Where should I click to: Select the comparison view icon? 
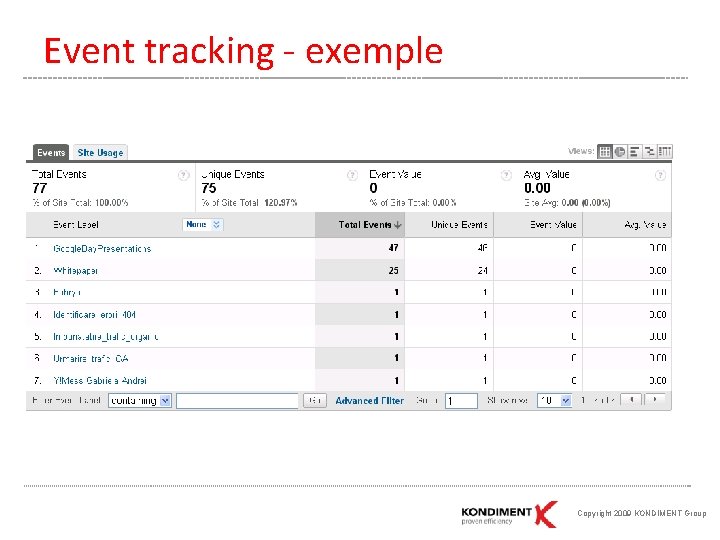coord(649,152)
